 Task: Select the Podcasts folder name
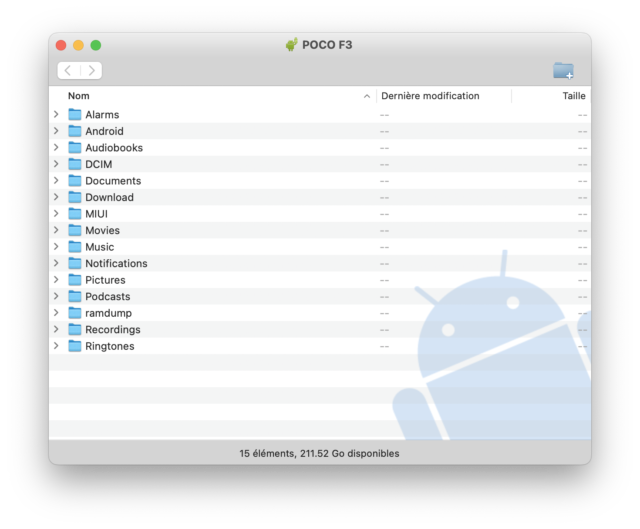(108, 296)
